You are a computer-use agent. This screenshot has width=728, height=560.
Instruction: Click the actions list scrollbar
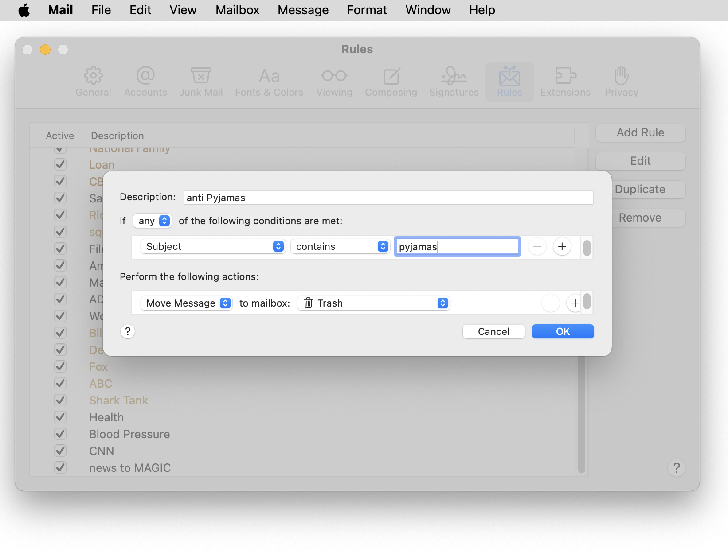[x=587, y=301]
